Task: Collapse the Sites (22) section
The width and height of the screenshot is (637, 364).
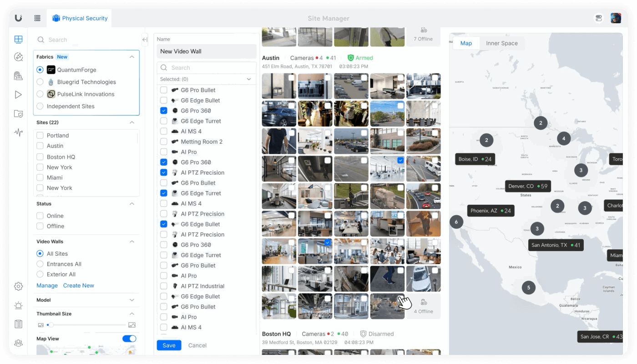Action: [132, 122]
